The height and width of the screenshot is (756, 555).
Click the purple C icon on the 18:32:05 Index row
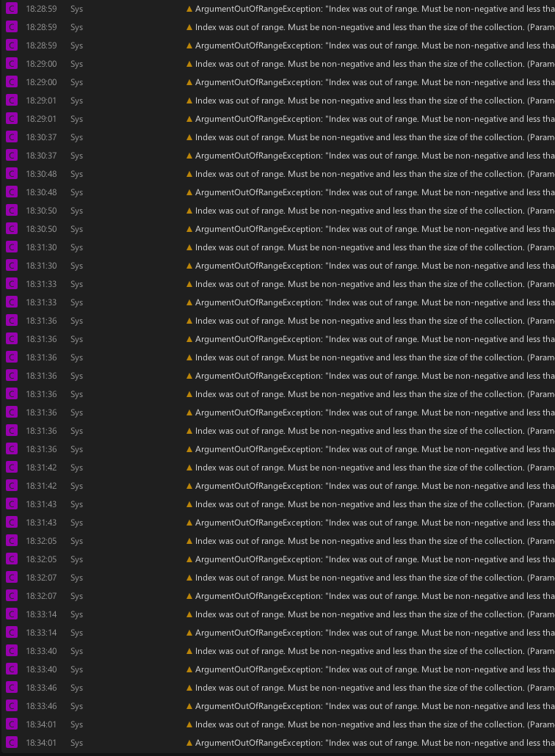click(x=12, y=541)
